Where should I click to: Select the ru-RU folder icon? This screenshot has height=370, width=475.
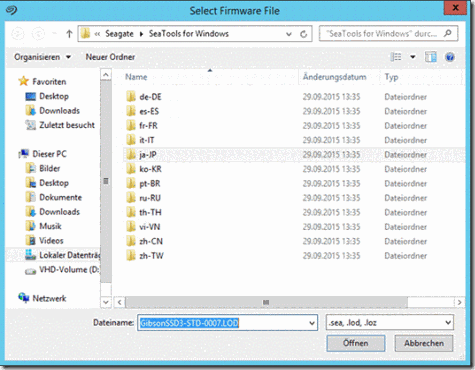[131, 198]
